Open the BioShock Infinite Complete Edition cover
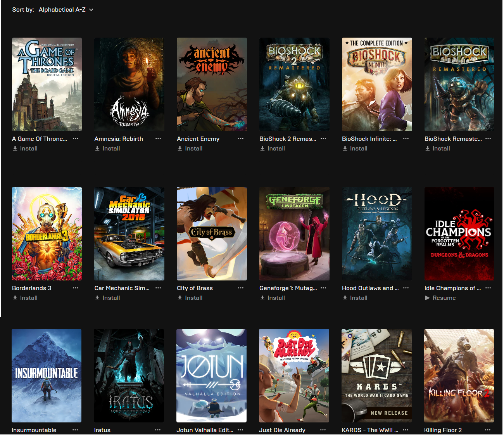This screenshot has width=504, height=436. tap(377, 84)
